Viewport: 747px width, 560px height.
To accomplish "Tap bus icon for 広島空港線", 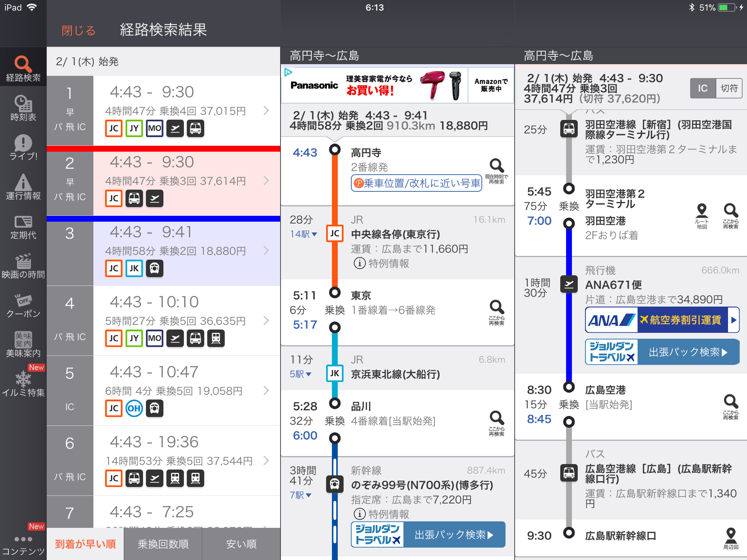I will tap(569, 473).
